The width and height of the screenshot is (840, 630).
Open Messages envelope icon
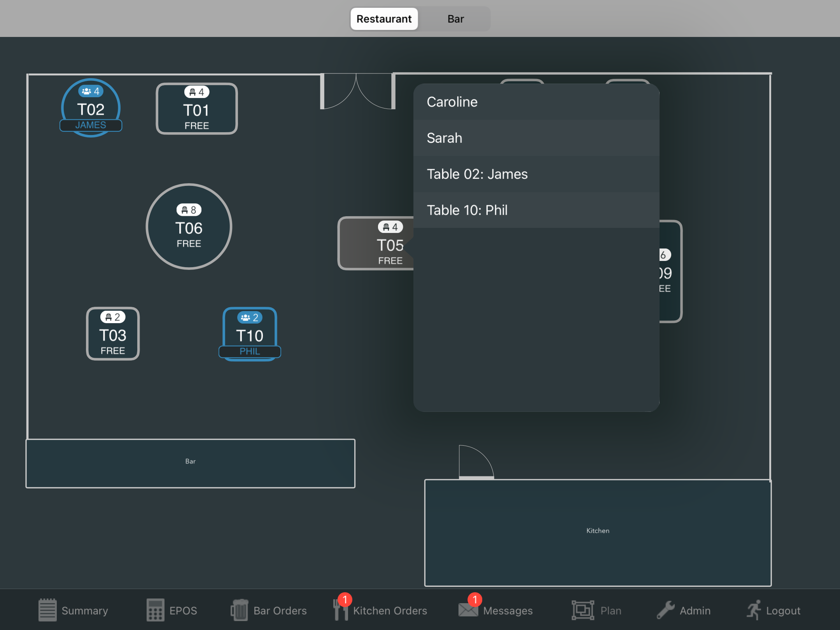pos(468,610)
